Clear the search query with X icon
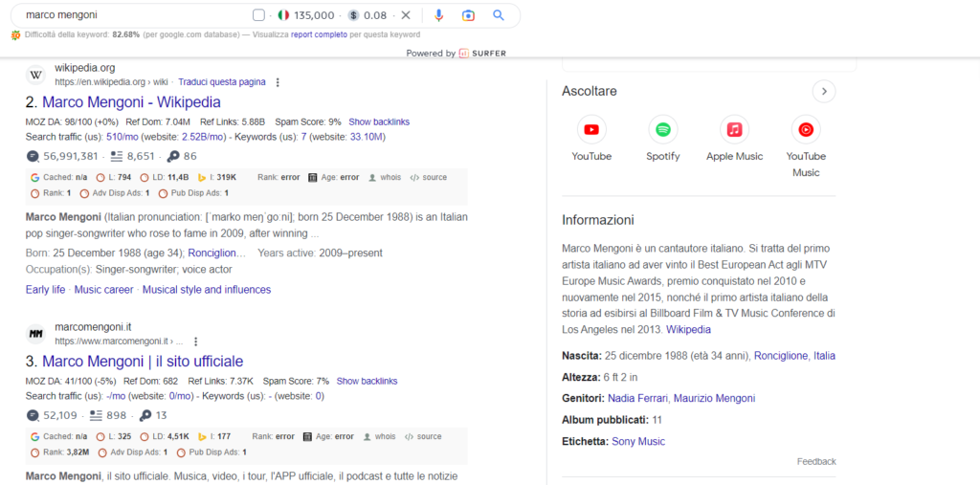The image size is (980, 485). (x=406, y=15)
